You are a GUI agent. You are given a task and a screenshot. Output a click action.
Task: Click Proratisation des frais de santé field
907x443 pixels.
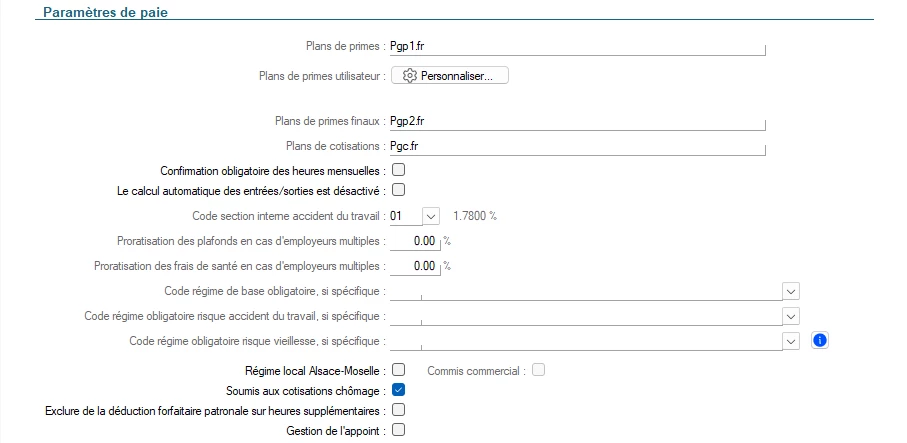[414, 266]
